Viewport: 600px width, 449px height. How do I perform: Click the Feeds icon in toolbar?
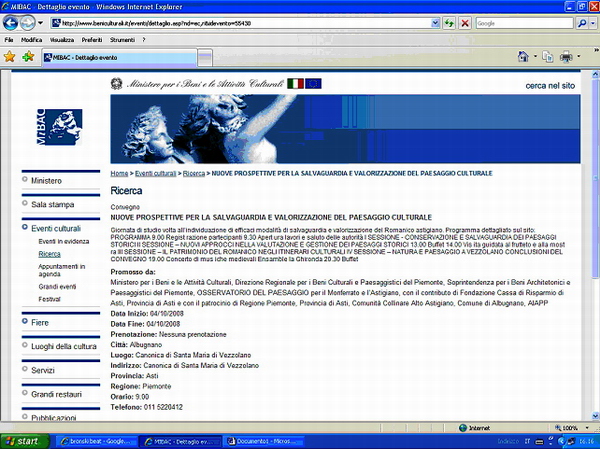(x=548, y=57)
